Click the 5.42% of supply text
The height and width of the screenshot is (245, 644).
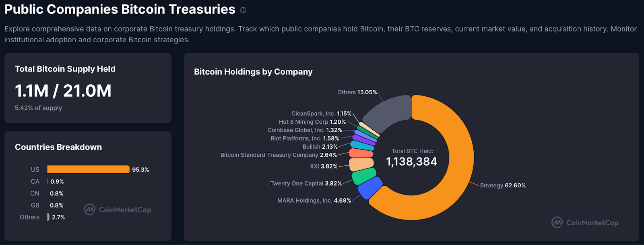(39, 108)
